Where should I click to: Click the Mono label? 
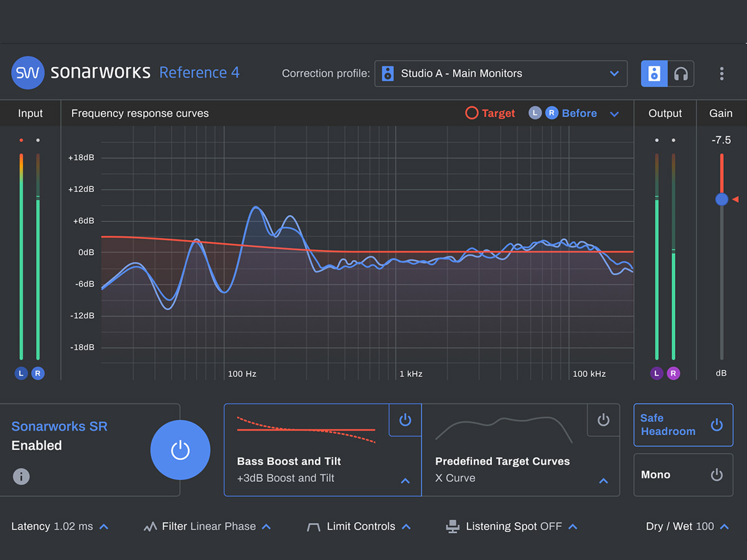tap(655, 475)
